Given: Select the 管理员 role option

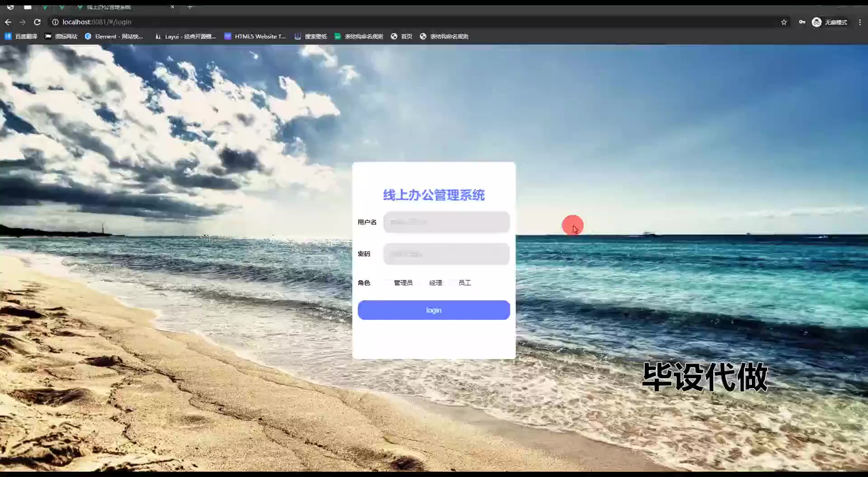Looking at the screenshot, I should coord(398,283).
